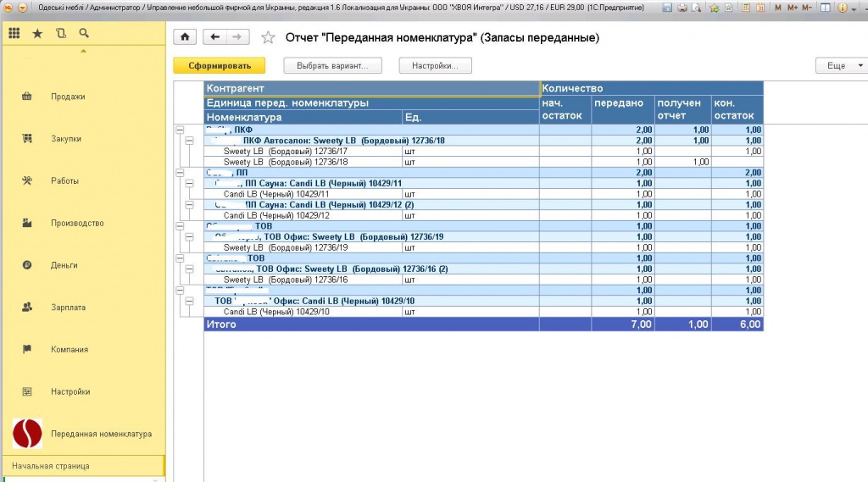Select the Единица перед. номенклатуры header

tap(371, 103)
